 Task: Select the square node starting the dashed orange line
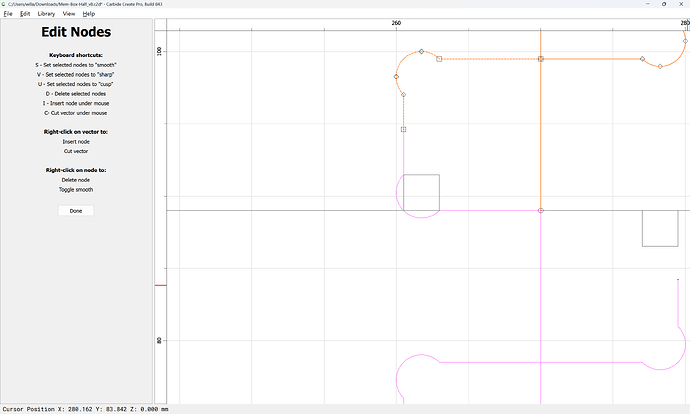coord(439,59)
